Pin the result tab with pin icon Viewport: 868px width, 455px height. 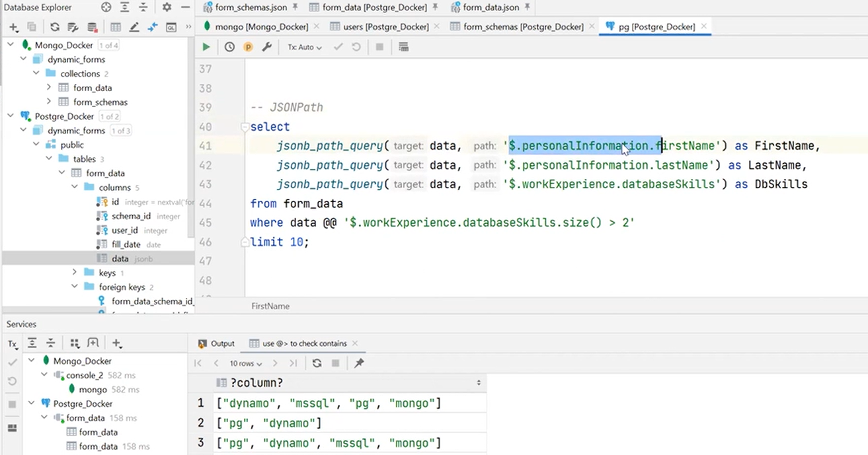[359, 363]
